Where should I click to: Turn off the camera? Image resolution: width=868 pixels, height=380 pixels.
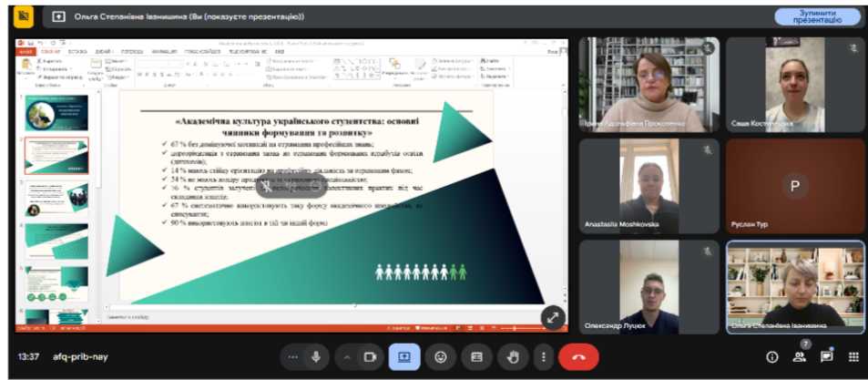pos(370,356)
